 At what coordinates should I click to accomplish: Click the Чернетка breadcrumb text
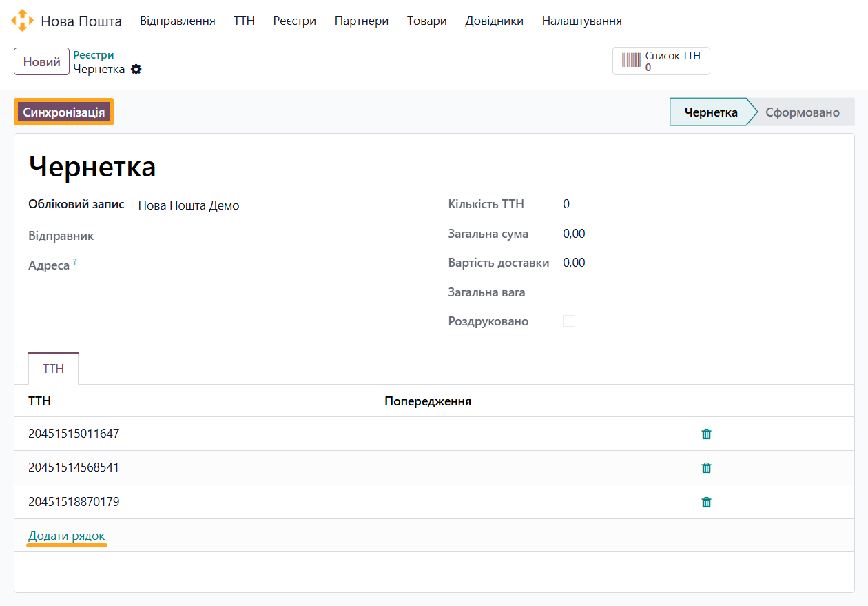(x=99, y=69)
